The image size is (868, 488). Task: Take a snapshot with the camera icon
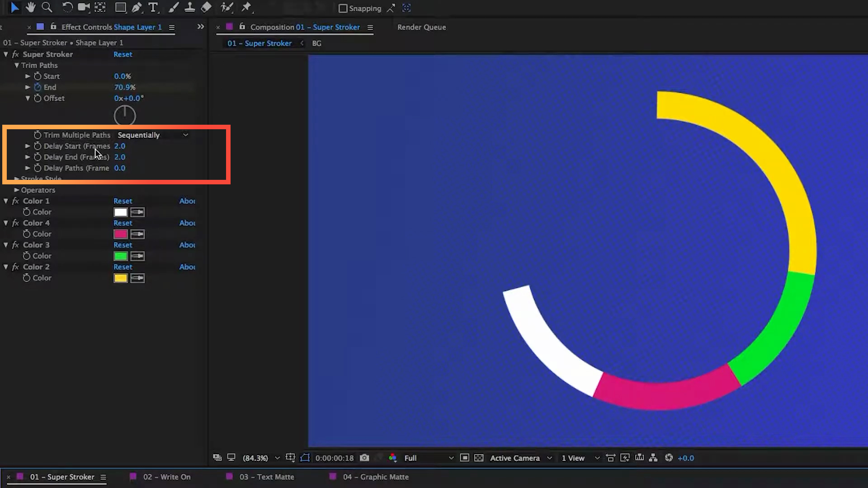[x=364, y=458]
